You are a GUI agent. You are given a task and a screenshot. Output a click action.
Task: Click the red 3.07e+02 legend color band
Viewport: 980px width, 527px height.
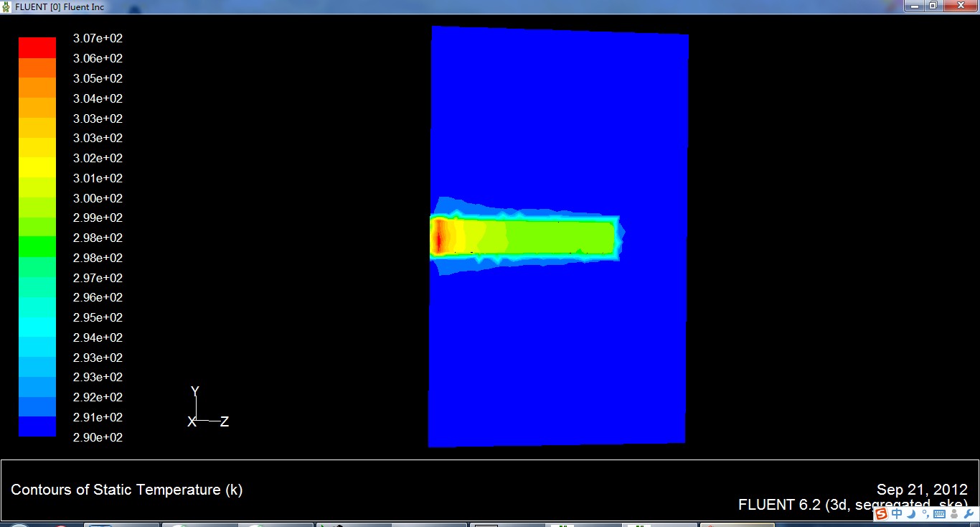point(37,48)
